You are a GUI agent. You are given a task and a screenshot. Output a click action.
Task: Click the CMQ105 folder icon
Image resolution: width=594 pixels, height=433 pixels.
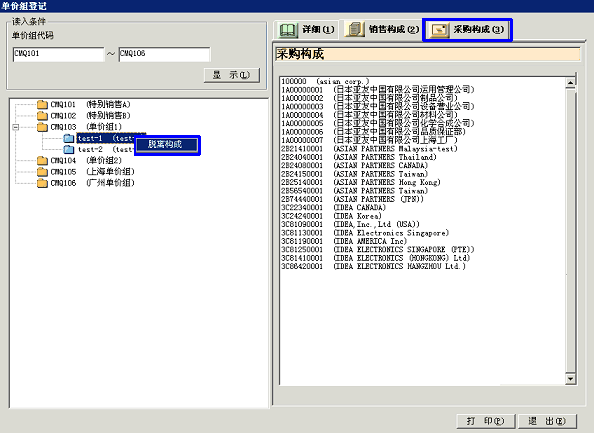pyautogui.click(x=42, y=172)
